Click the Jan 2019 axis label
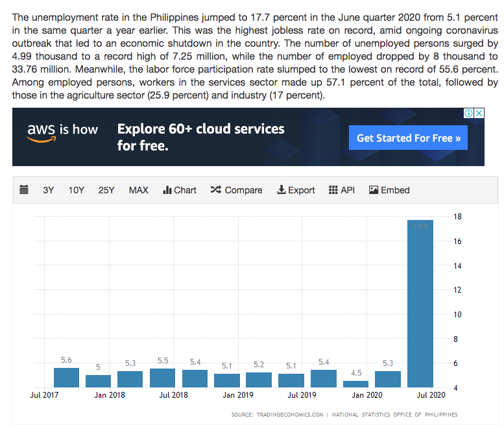Image resolution: width=504 pixels, height=425 pixels. [x=238, y=395]
